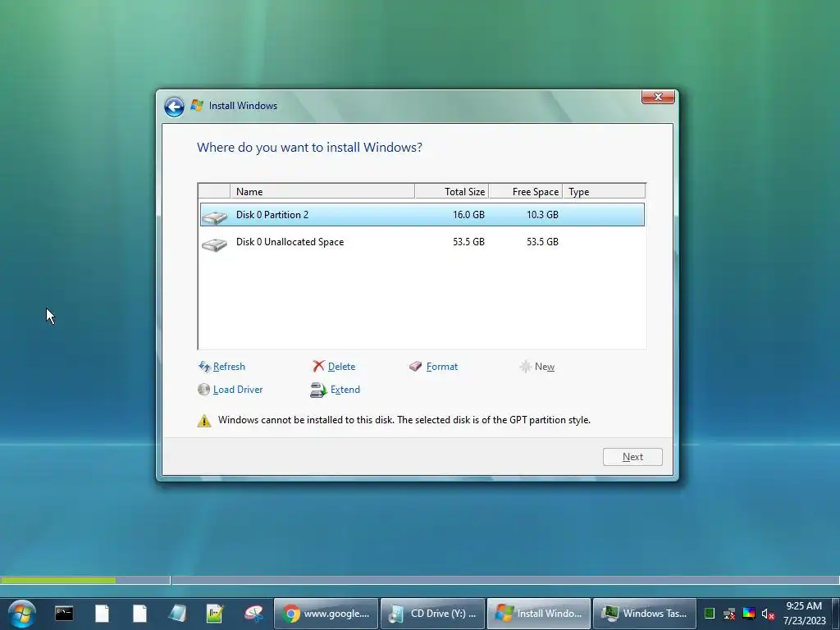Click the muted volume speaker icon
The image size is (840, 630).
pos(768,614)
